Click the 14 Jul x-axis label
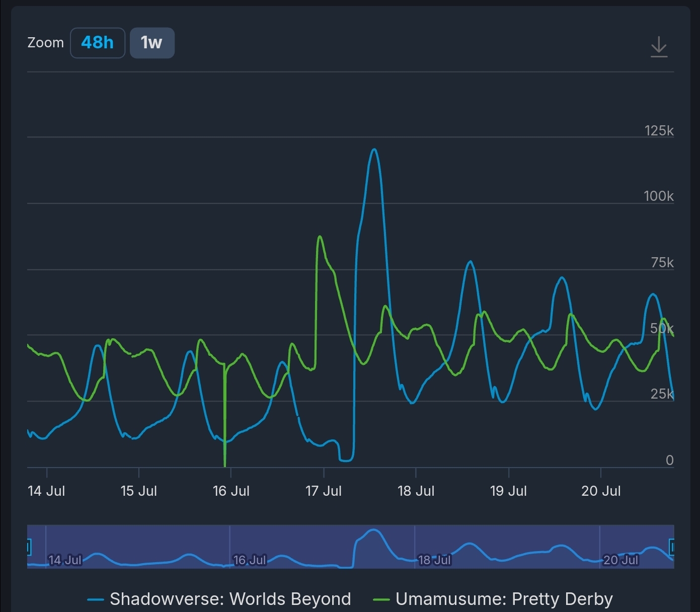Viewport: 700px width, 612px height. tap(46, 491)
